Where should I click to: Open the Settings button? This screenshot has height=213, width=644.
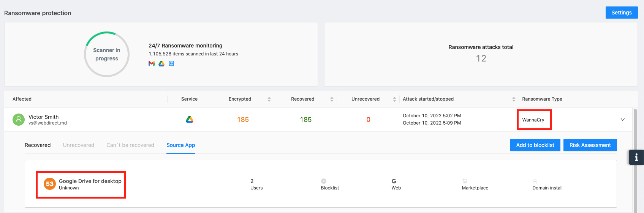coord(622,13)
